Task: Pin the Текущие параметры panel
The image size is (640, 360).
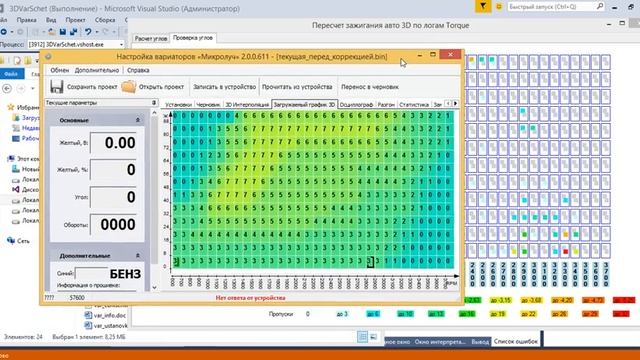Action: 154,102
